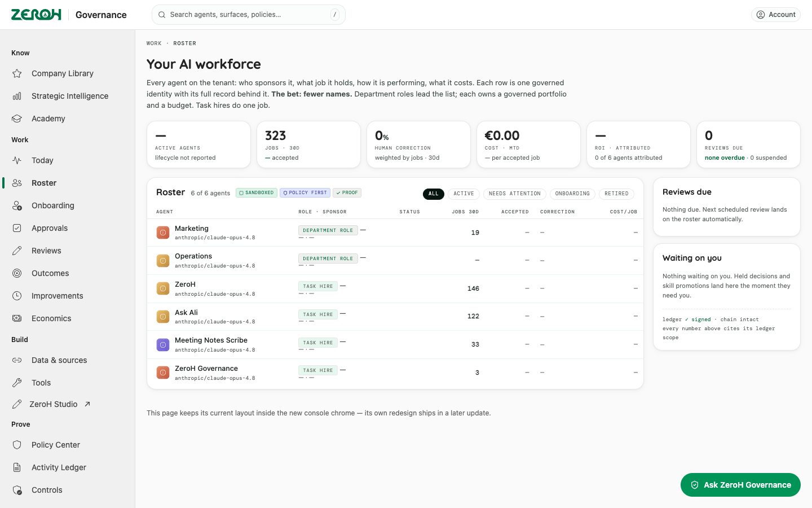The image size is (812, 508).
Task: Click the Improvements clock icon
Action: pos(17,296)
